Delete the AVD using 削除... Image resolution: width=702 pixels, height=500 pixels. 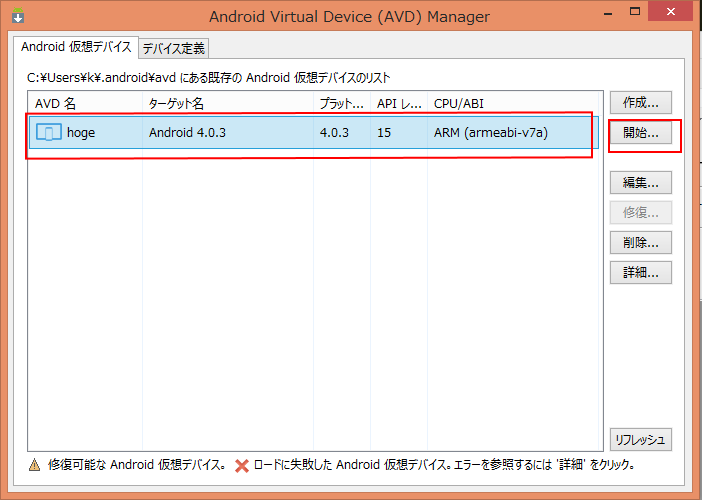pyautogui.click(x=641, y=243)
